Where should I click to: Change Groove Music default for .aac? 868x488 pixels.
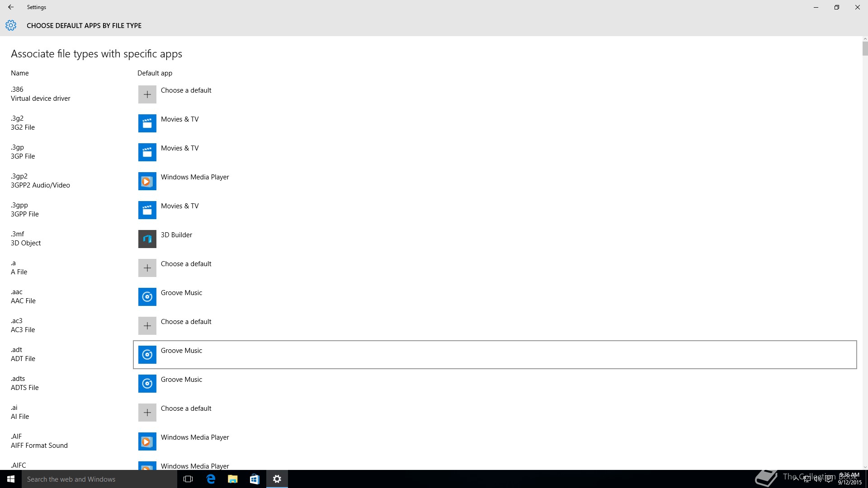pyautogui.click(x=181, y=293)
